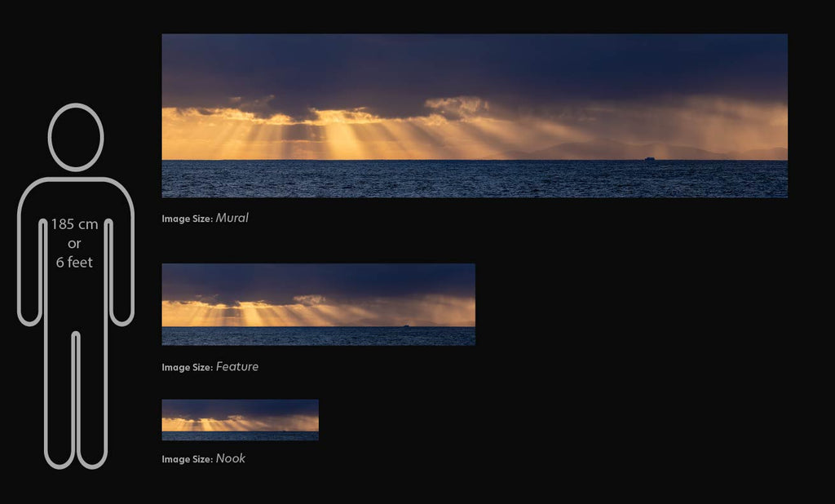Select the "Image Size: Nook" caption

(203, 459)
